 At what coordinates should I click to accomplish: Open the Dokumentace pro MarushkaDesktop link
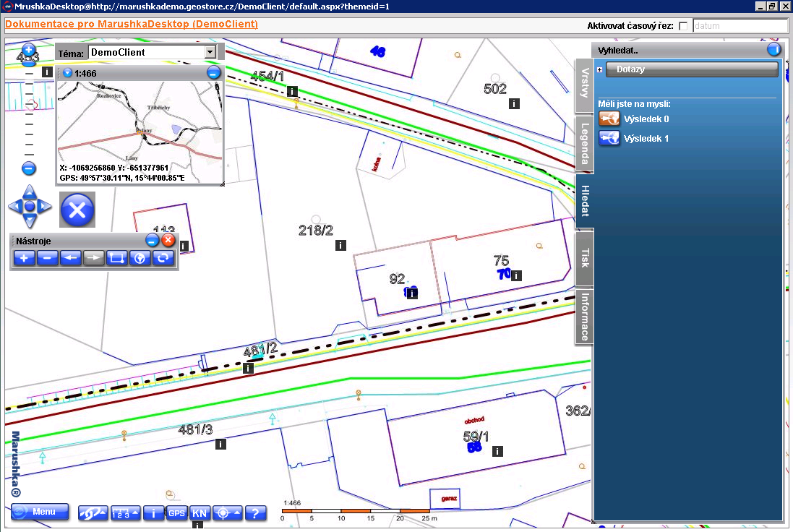(x=132, y=25)
